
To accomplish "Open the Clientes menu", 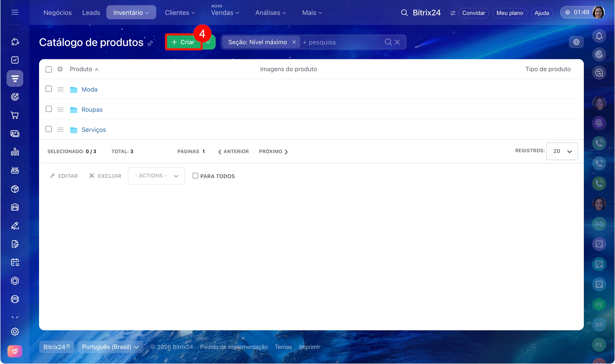I will click(x=180, y=13).
